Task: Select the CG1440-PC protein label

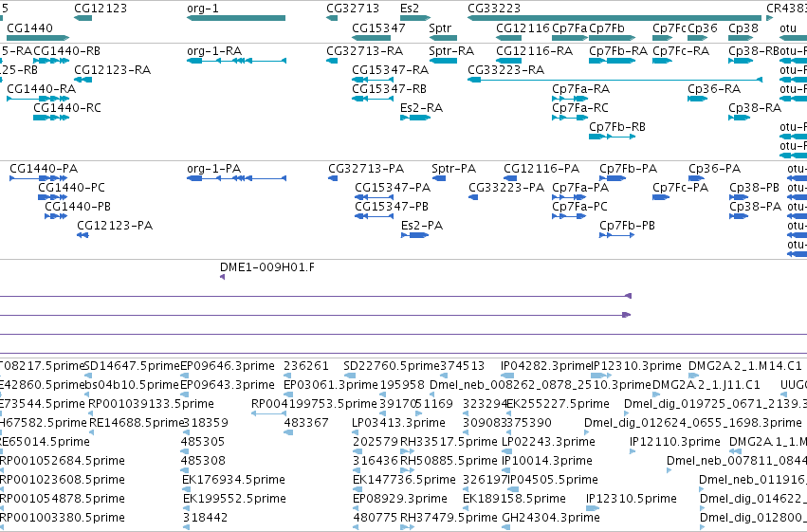Action: click(71, 188)
